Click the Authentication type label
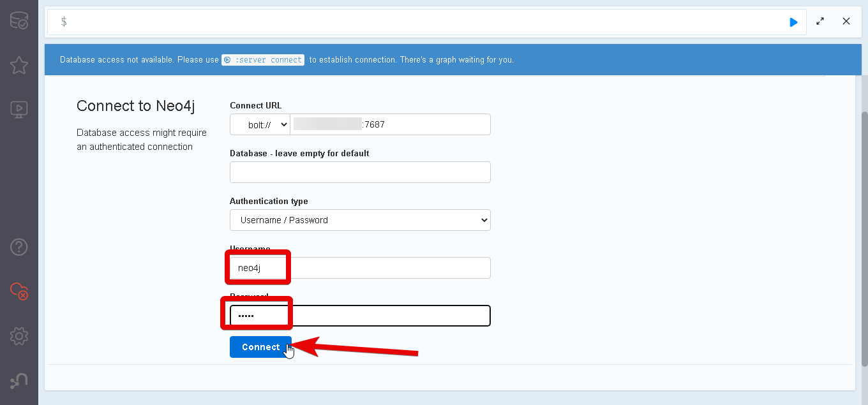This screenshot has height=405, width=868. pyautogui.click(x=269, y=201)
